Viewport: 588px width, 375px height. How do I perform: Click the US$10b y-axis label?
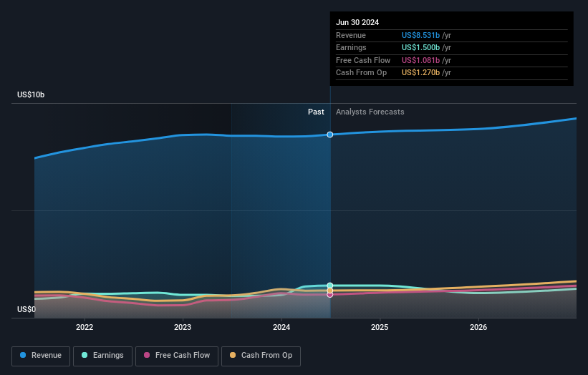coord(31,94)
